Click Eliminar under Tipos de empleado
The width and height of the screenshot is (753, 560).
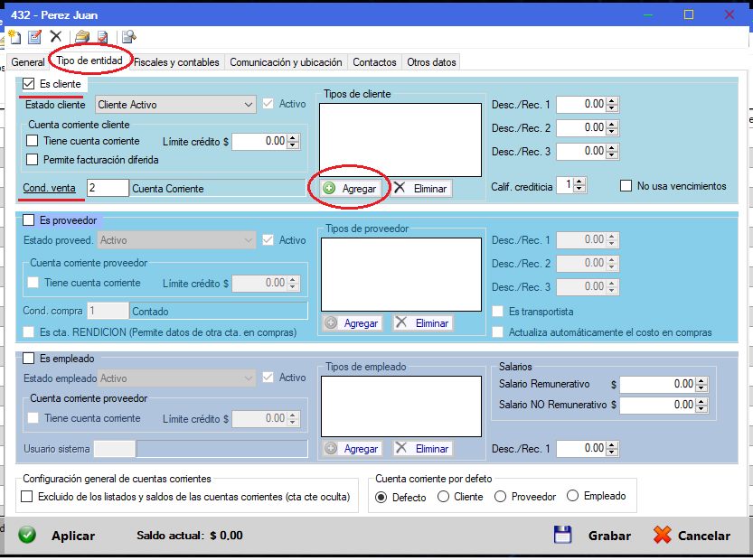pos(422,449)
